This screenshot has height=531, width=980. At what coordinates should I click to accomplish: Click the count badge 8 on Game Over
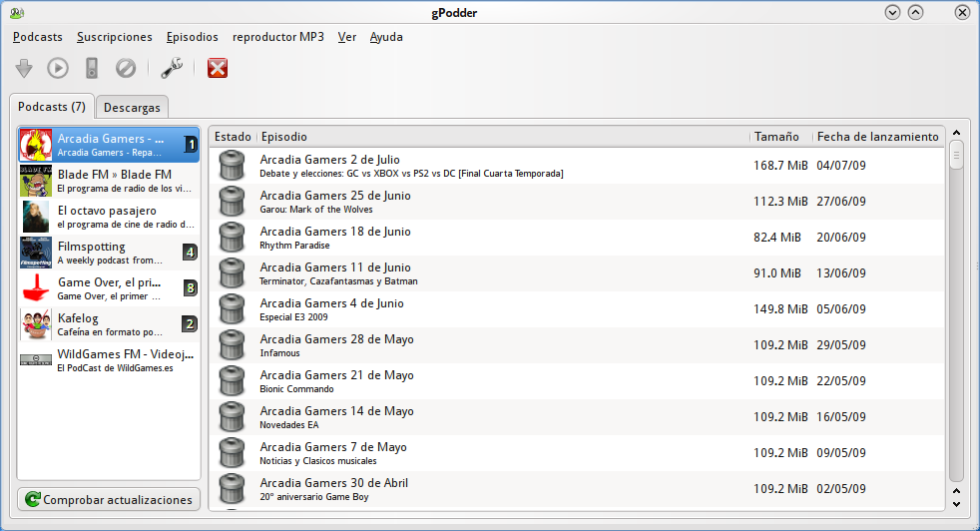(190, 288)
